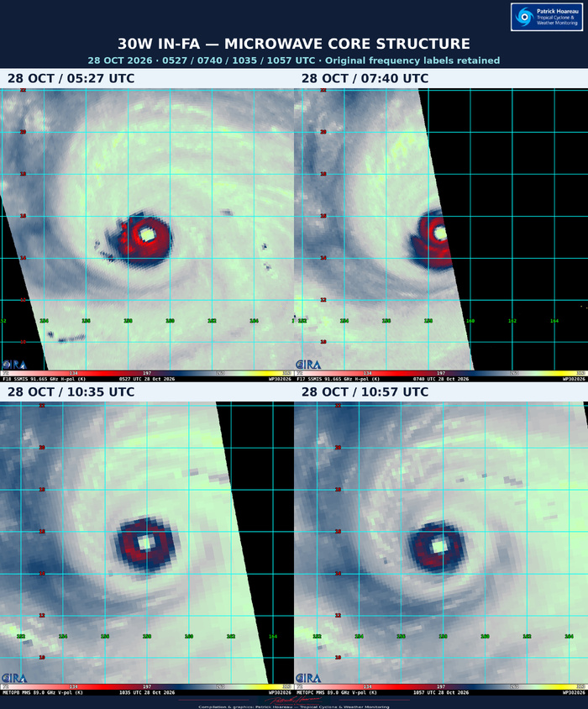Click the title '30W IN-FA — MICROWAVE CORE STRUCTURE'

294,44
